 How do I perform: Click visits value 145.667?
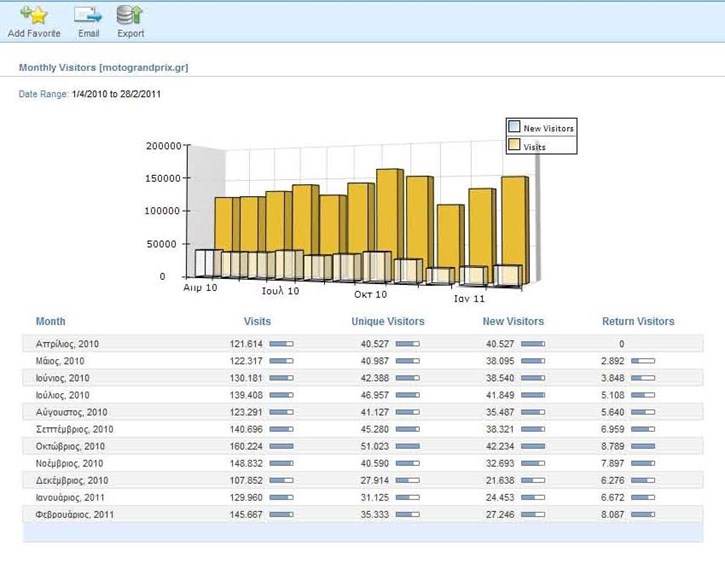click(246, 515)
